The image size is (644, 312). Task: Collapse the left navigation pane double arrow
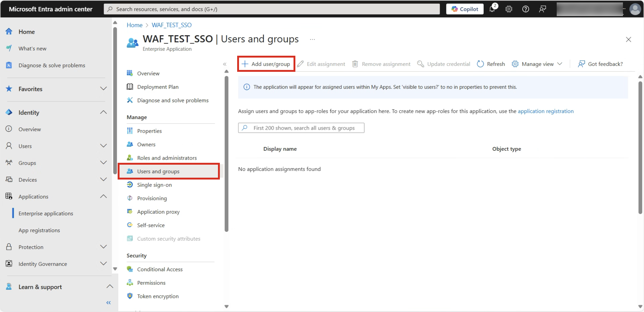tap(108, 303)
